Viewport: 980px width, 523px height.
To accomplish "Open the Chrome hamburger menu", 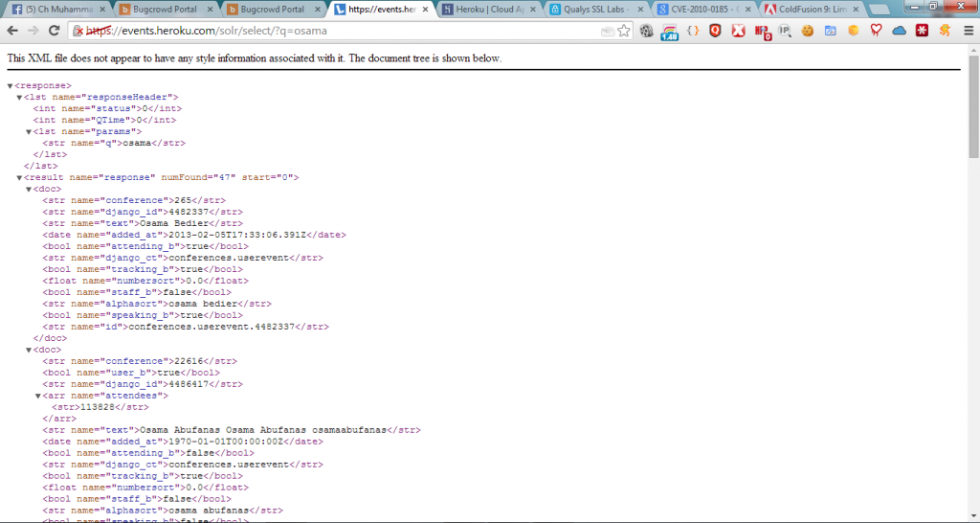I will (969, 31).
